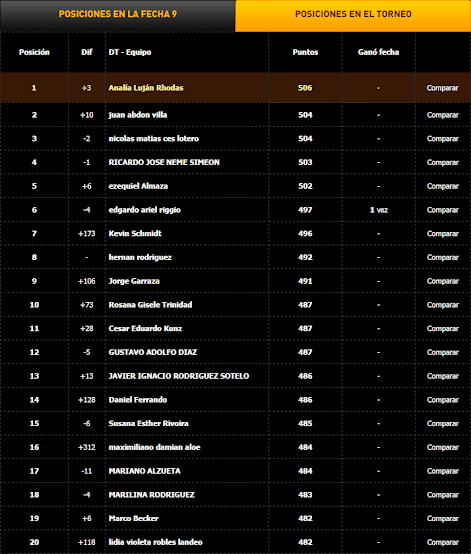Select the name edgardo ariel riggio
Viewport: 471px width, 554px height.
coord(145,210)
